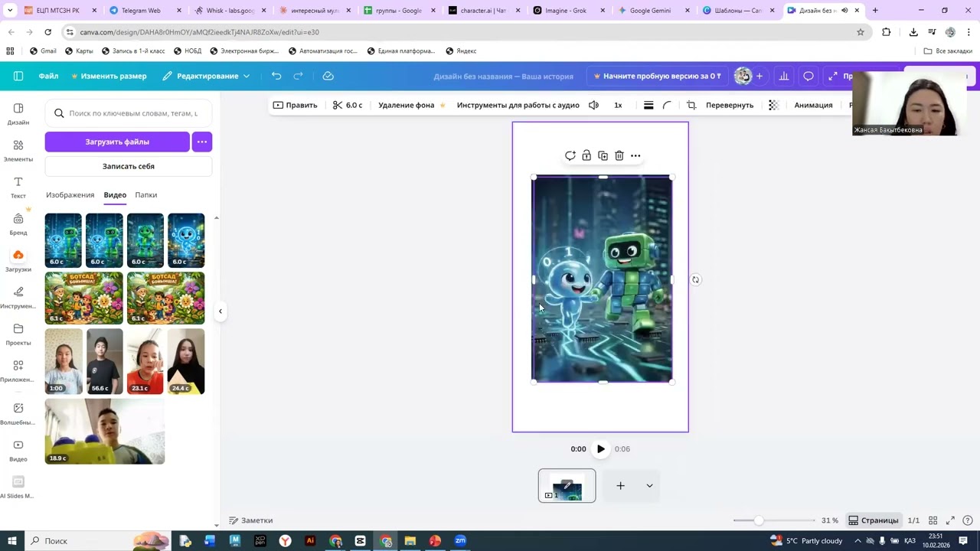Screen dimensions: 980x551
Task: Open the Проекты sidebar panel
Action: point(18,334)
